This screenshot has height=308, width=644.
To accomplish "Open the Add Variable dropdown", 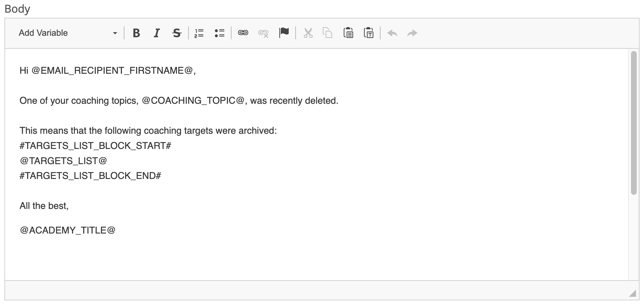I will coord(65,33).
